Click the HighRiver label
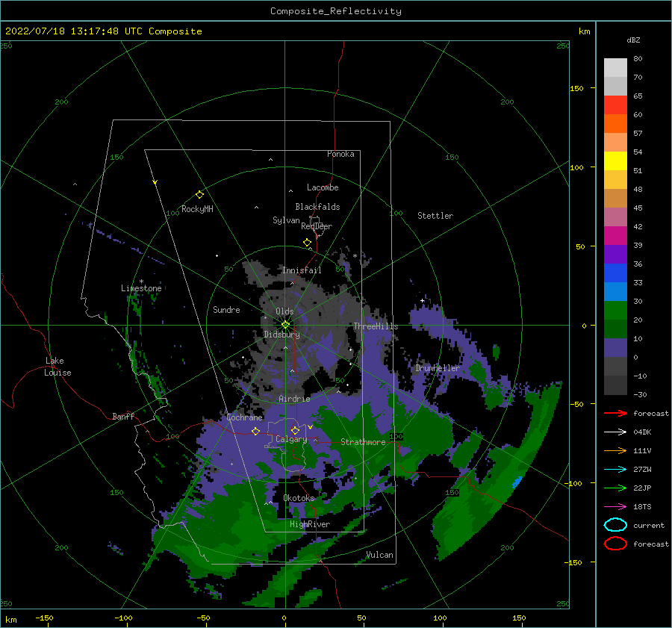The image size is (672, 628). click(310, 524)
